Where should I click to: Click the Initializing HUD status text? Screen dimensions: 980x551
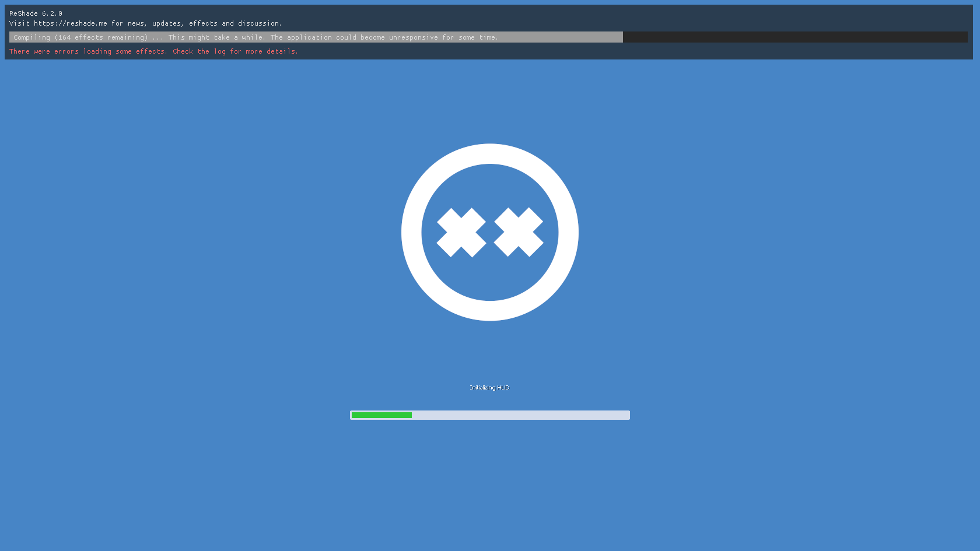pyautogui.click(x=489, y=388)
